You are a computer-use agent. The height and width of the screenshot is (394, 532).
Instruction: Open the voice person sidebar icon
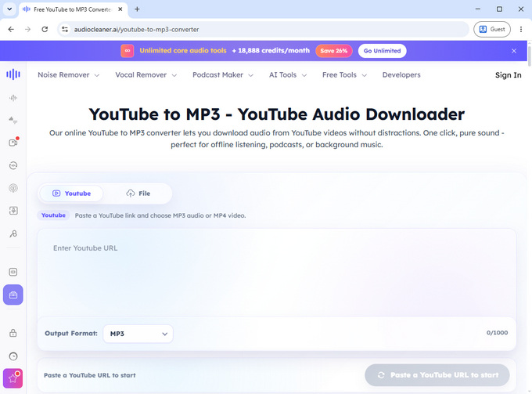point(13,233)
